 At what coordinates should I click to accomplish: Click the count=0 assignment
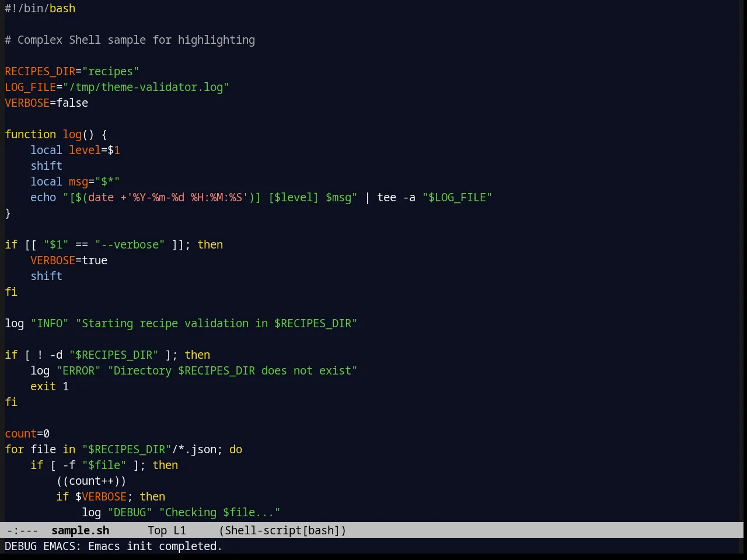point(27,433)
